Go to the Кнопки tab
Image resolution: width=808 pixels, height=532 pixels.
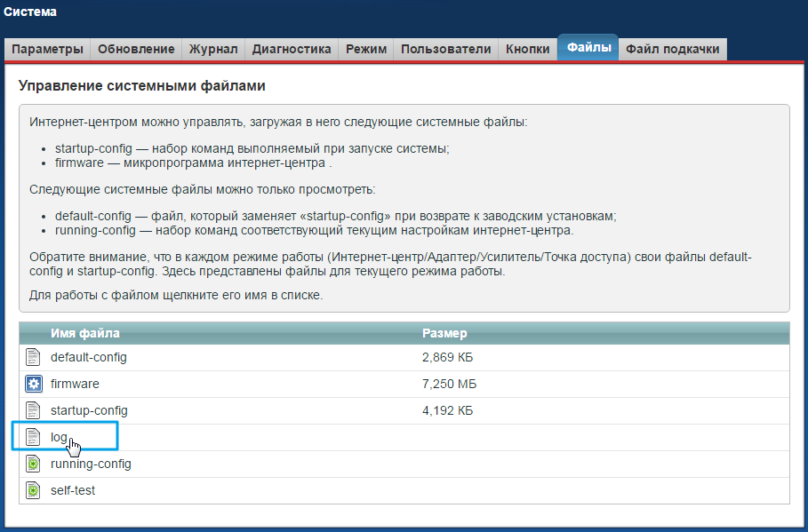click(x=528, y=50)
